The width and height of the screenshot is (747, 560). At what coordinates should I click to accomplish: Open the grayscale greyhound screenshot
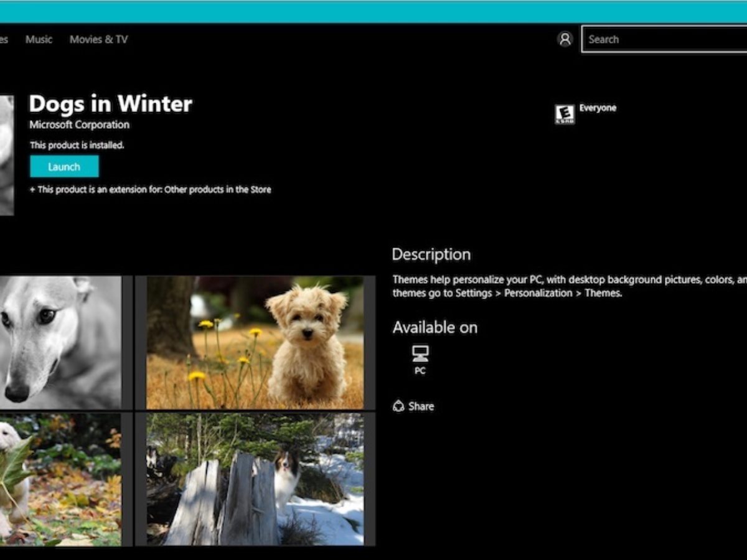tap(60, 343)
